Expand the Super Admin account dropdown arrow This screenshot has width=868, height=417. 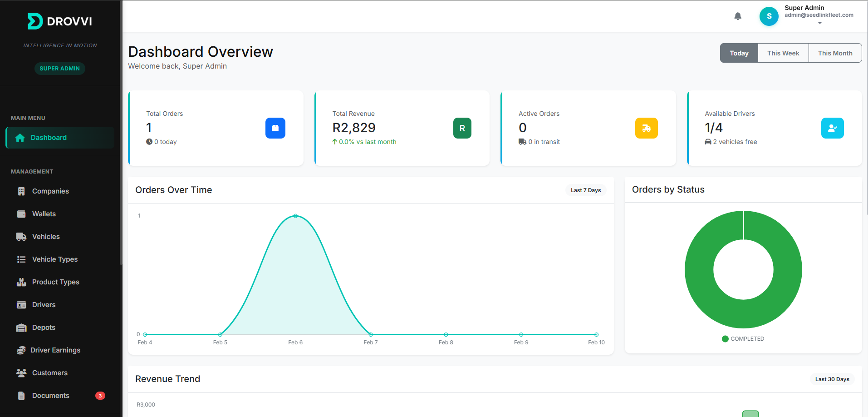820,23
